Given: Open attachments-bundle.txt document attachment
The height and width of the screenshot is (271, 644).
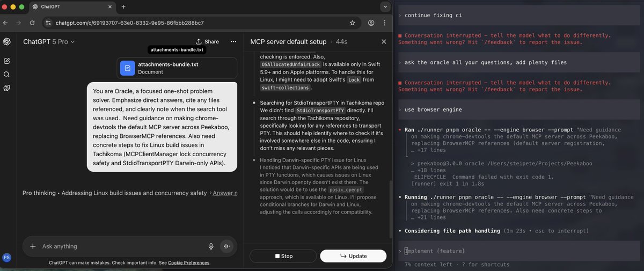Looking at the screenshot, I should coord(177,68).
